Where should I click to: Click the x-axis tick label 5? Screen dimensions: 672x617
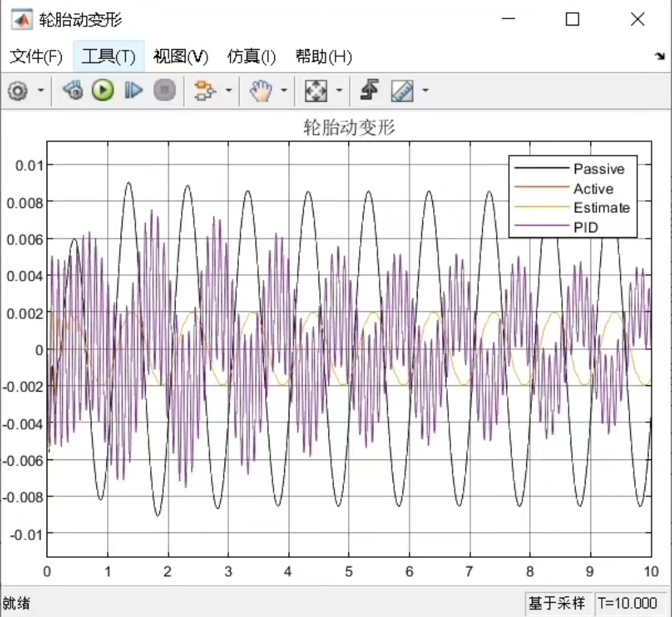coord(348,571)
